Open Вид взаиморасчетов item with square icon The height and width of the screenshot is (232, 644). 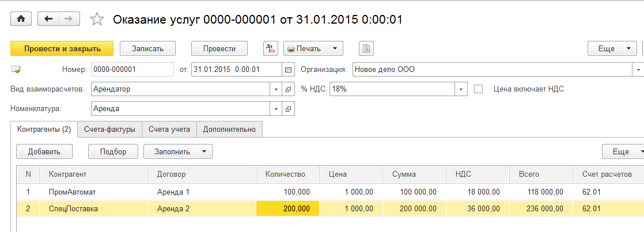point(289,89)
